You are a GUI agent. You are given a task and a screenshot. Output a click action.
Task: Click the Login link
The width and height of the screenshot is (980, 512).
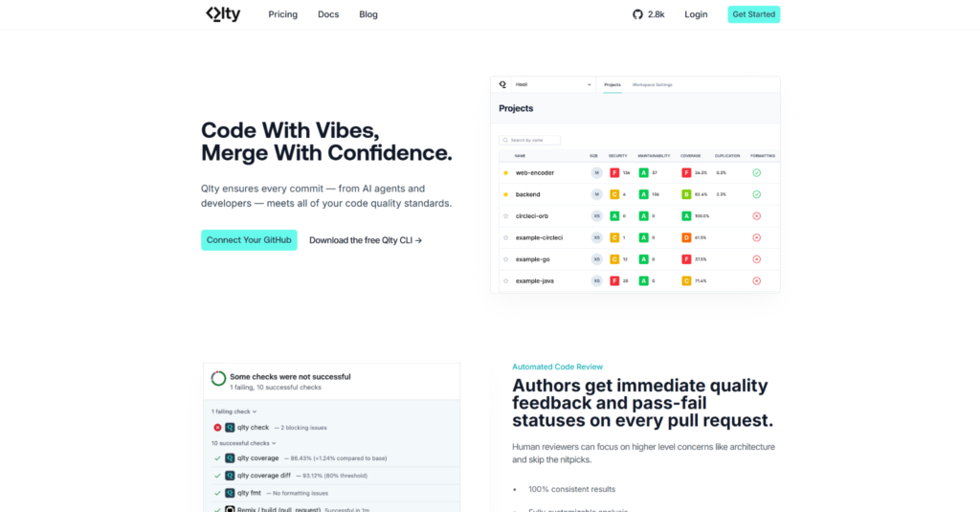(x=696, y=14)
